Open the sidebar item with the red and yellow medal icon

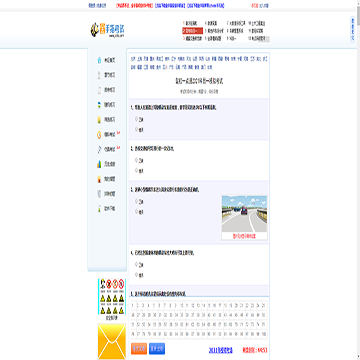pyautogui.click(x=106, y=179)
